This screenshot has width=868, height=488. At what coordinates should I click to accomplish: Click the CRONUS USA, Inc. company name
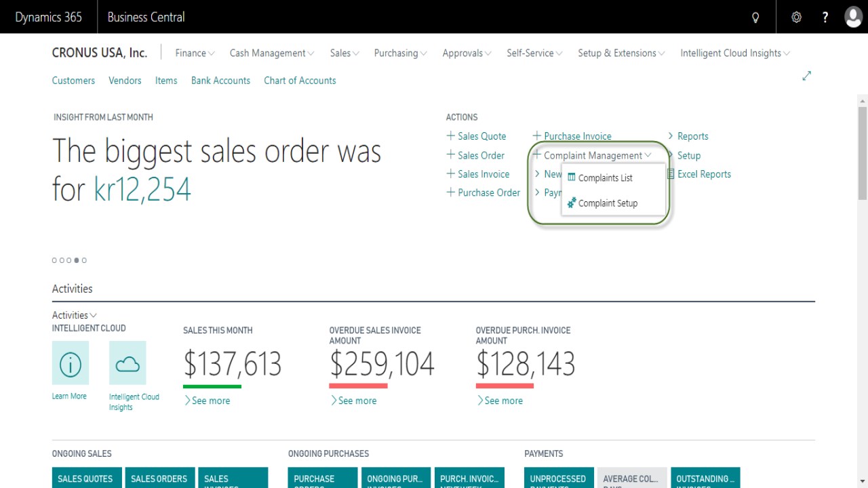tap(100, 53)
